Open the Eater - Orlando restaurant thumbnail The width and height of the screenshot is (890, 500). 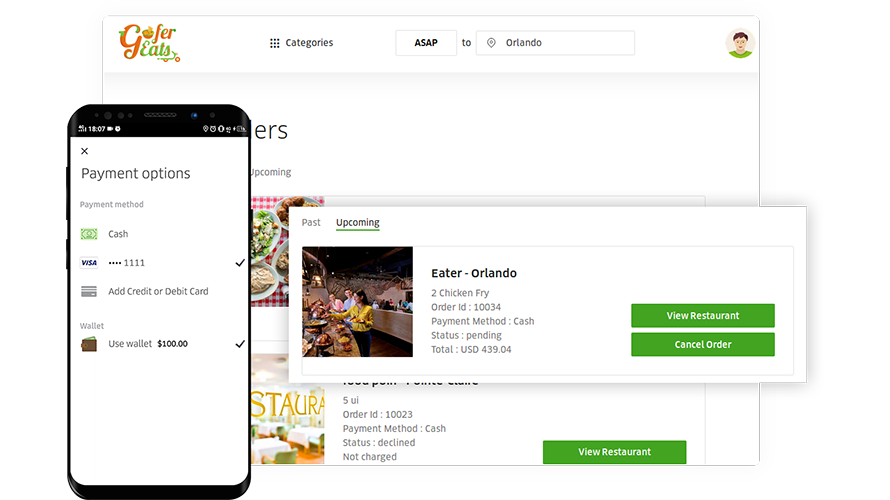358,301
